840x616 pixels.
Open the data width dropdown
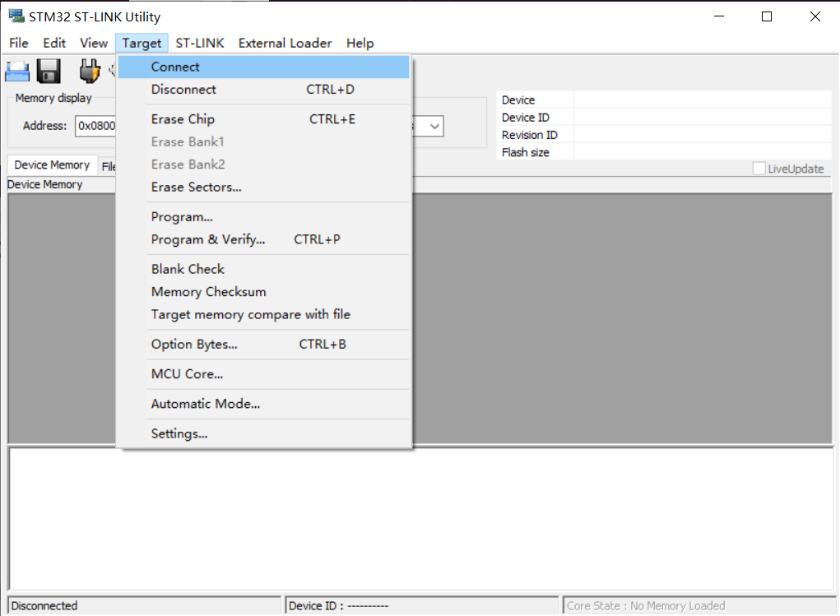coord(434,126)
